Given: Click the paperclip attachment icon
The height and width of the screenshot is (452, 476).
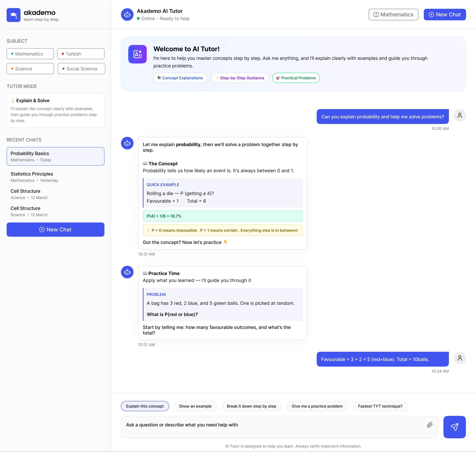Looking at the screenshot, I should (430, 425).
